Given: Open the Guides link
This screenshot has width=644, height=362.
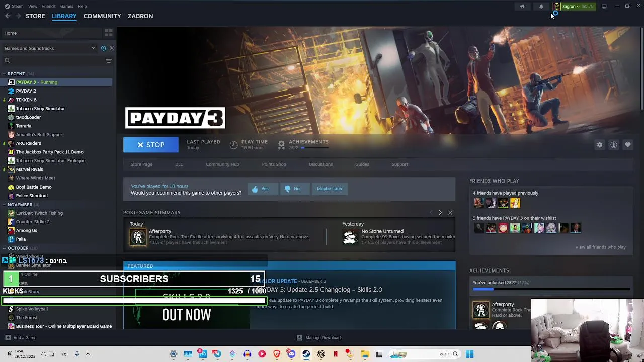Looking at the screenshot, I should [362, 164].
